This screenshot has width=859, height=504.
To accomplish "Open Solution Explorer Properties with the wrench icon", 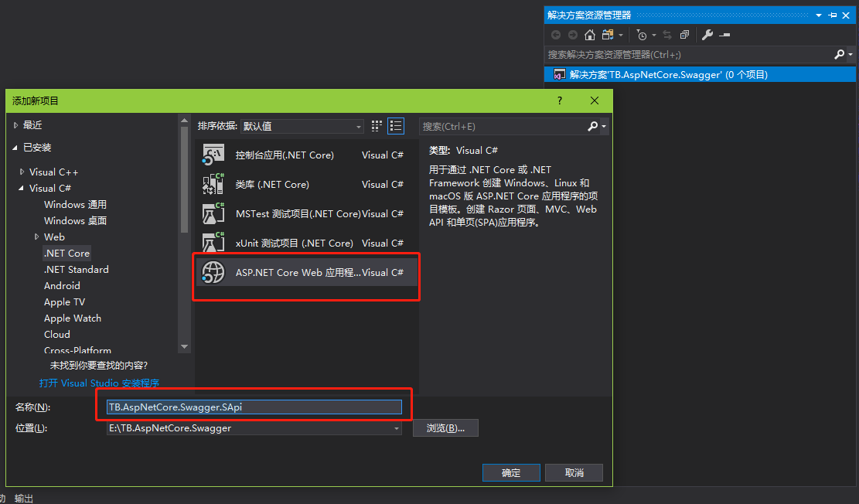I will (x=707, y=35).
